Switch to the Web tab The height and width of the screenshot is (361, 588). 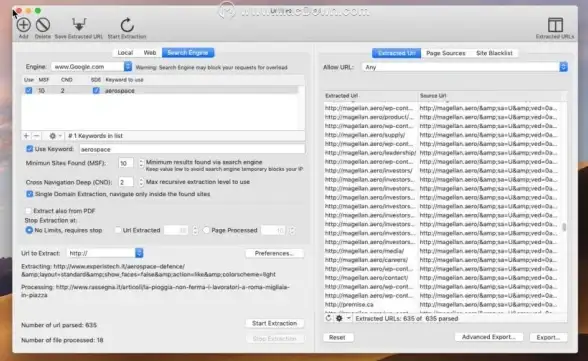point(150,53)
